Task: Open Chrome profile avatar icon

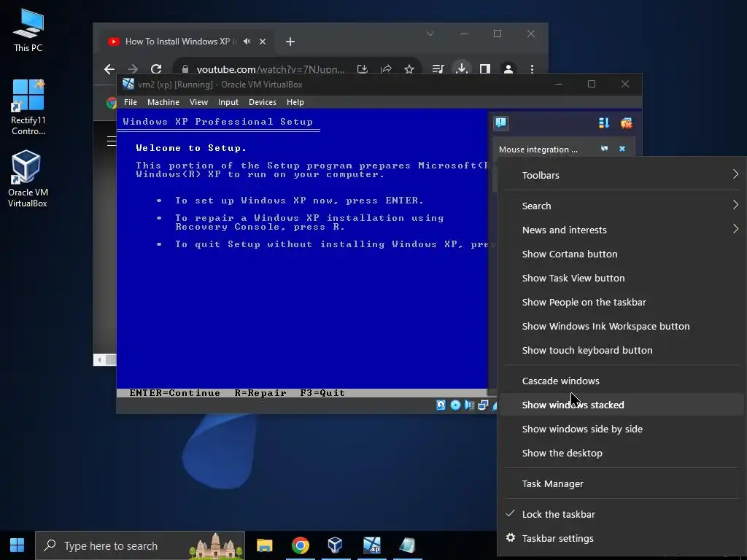Action: pyautogui.click(x=508, y=69)
